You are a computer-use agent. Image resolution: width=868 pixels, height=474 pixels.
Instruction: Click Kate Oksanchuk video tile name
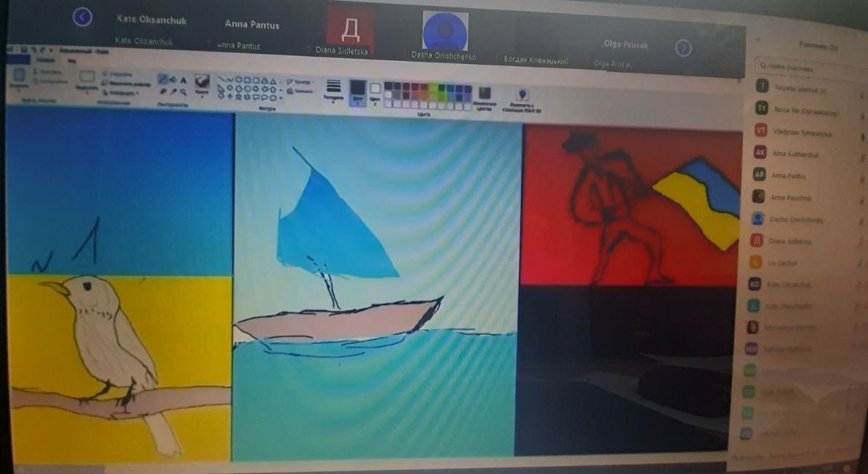[x=151, y=20]
